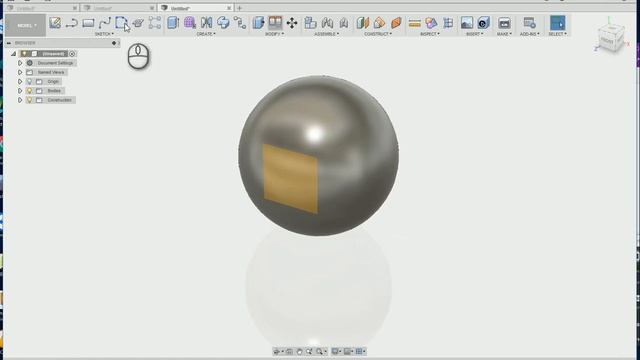Select "Bodies" in browser tree

(54, 91)
